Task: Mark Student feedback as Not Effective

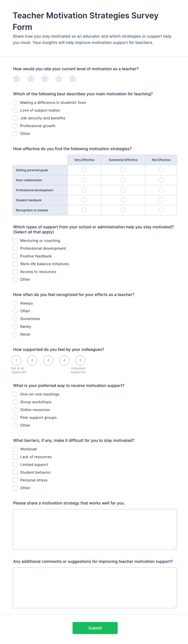Action: coord(161,200)
